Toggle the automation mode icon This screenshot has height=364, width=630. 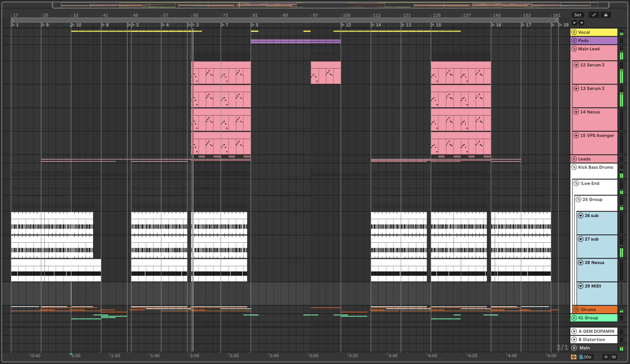594,15
